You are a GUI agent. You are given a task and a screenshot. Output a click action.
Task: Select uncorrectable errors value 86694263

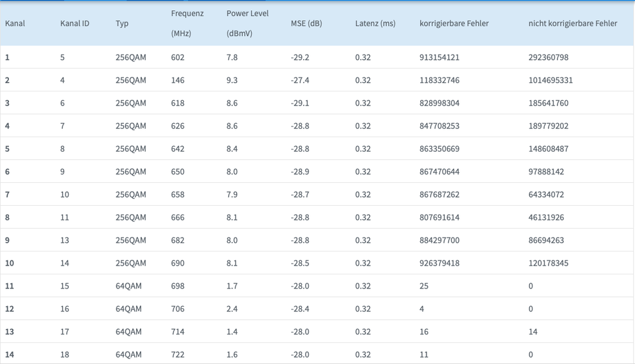[546, 241]
